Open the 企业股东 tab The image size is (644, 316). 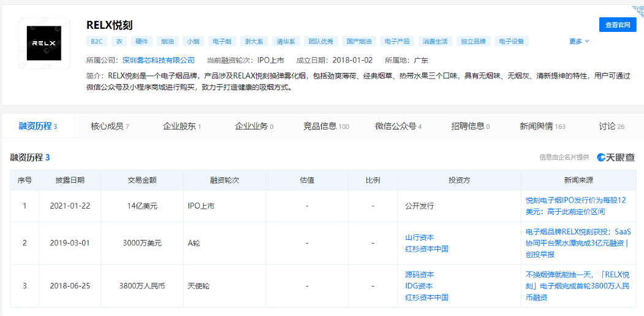[x=181, y=126]
